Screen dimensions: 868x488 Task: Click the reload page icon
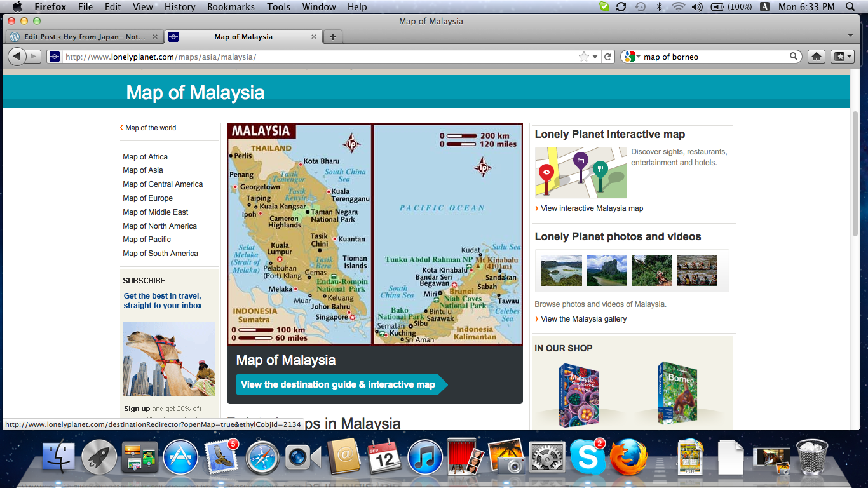[x=608, y=57]
